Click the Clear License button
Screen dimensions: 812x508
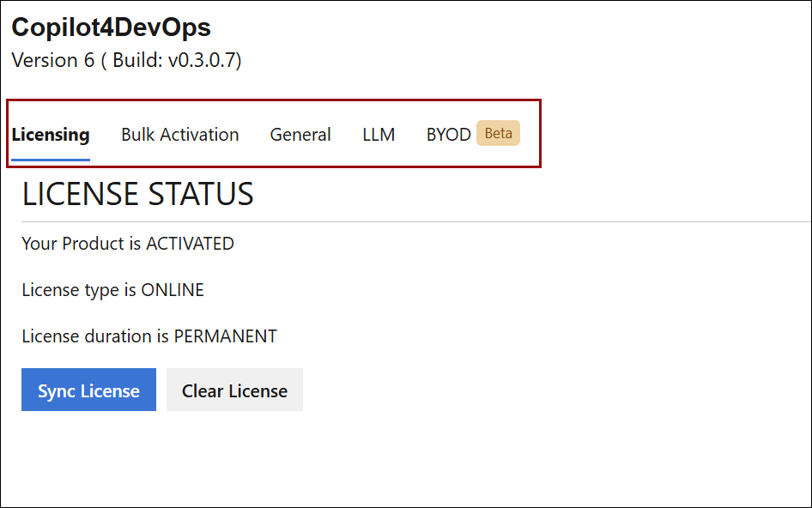tap(234, 390)
